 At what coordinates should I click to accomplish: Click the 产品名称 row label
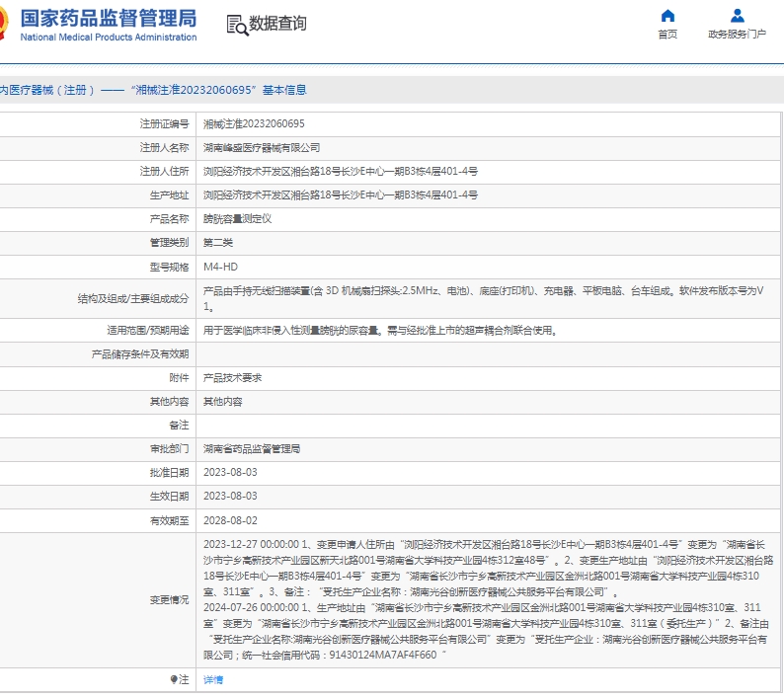pos(169,219)
